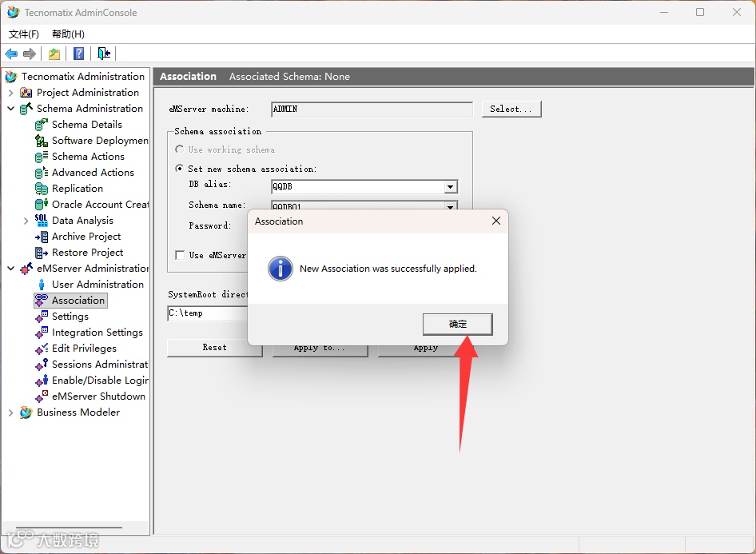
Task: Click the Reset button
Action: (x=214, y=348)
